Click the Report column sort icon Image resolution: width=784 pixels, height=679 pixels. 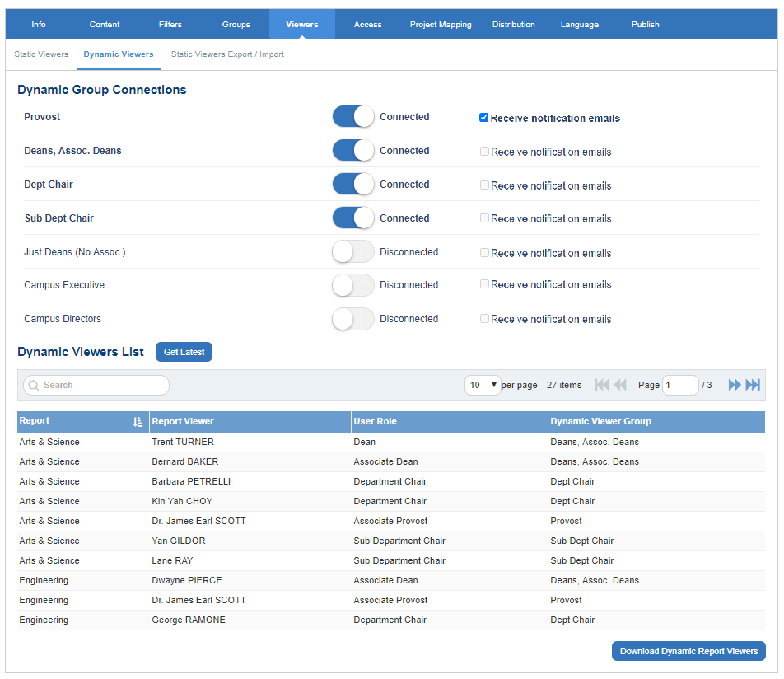point(138,422)
